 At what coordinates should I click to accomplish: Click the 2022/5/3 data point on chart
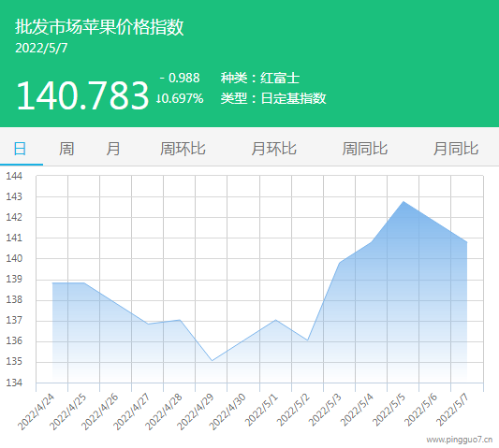click(340, 263)
